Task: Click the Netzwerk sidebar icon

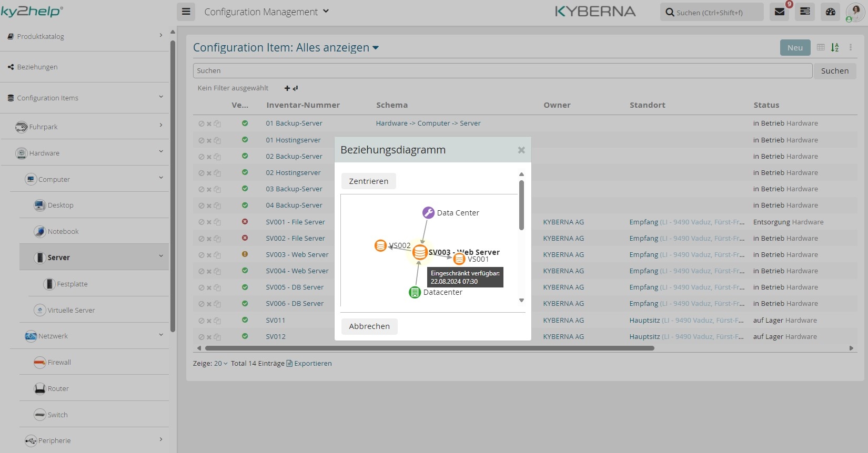Action: pyautogui.click(x=31, y=336)
